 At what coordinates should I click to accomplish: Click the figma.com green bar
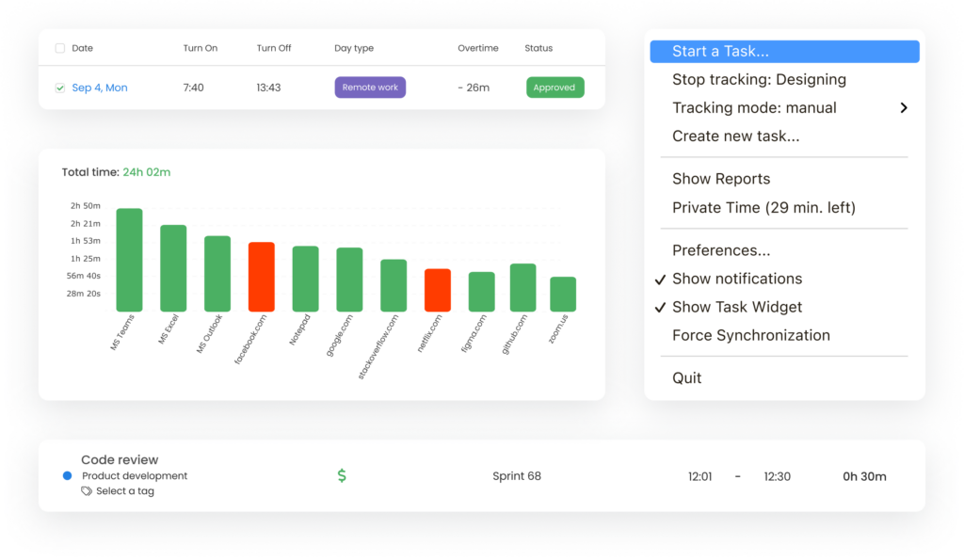tap(481, 292)
